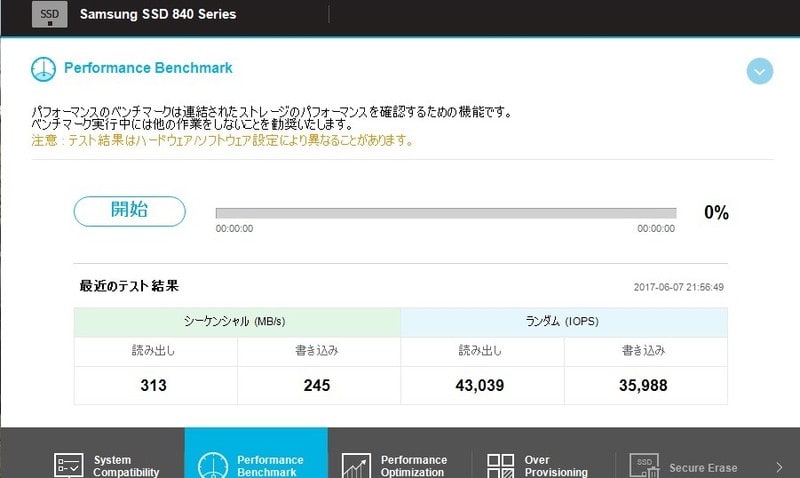Select the Performance Benchmark bottom tab
The height and width of the screenshot is (478, 800).
pos(256,453)
